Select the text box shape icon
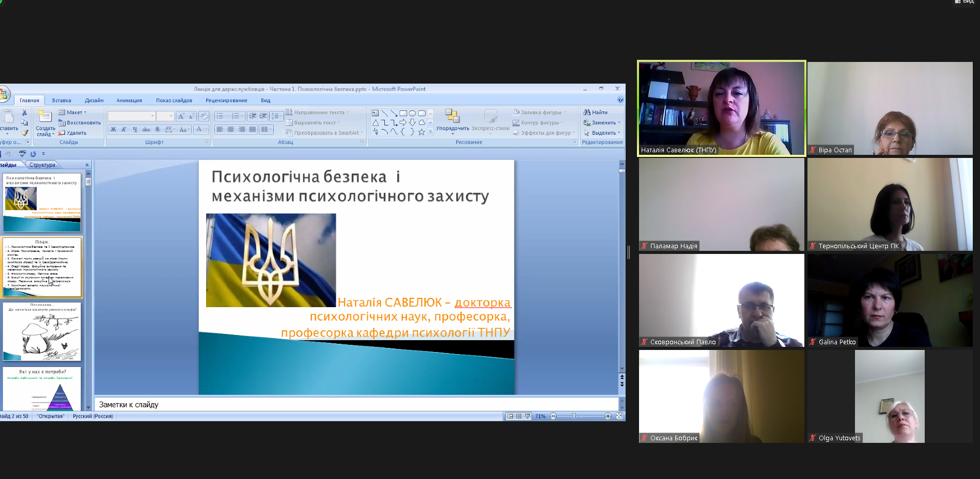 pos(376,113)
